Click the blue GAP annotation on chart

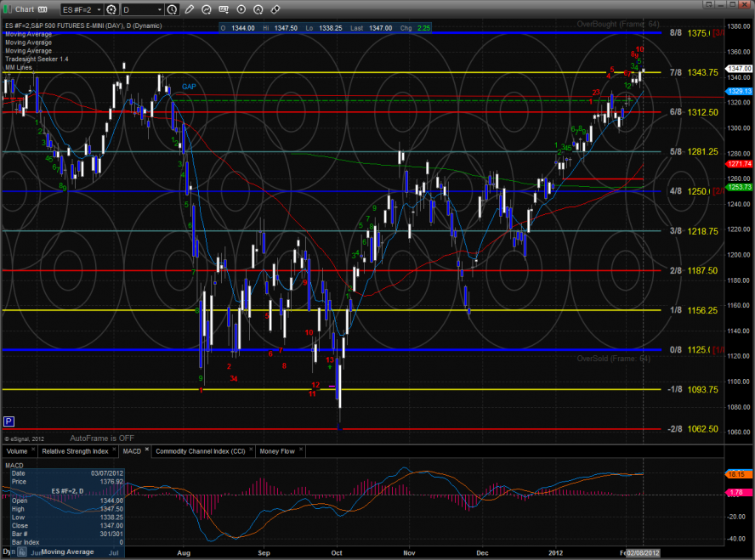coord(189,87)
